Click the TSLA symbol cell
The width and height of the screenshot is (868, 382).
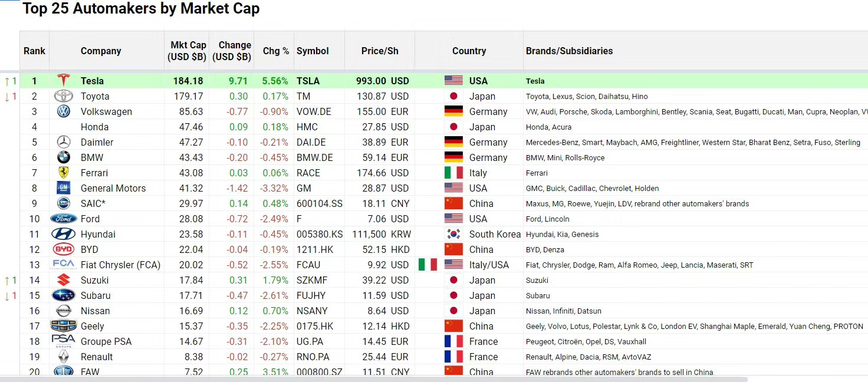(x=307, y=81)
